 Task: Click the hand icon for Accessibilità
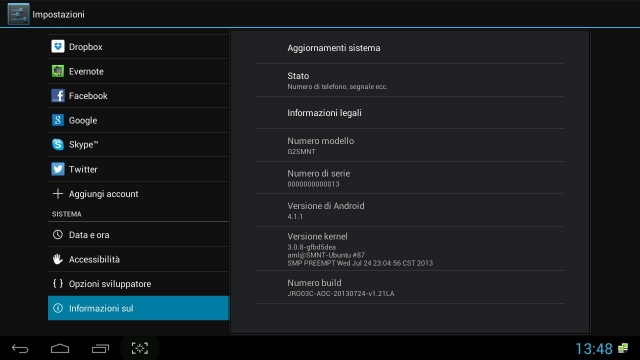coord(58,259)
